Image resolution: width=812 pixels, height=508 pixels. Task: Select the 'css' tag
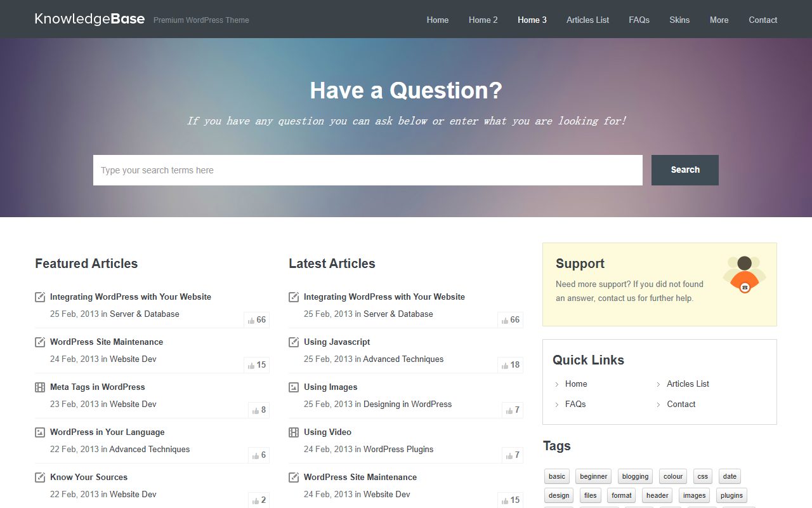point(703,476)
